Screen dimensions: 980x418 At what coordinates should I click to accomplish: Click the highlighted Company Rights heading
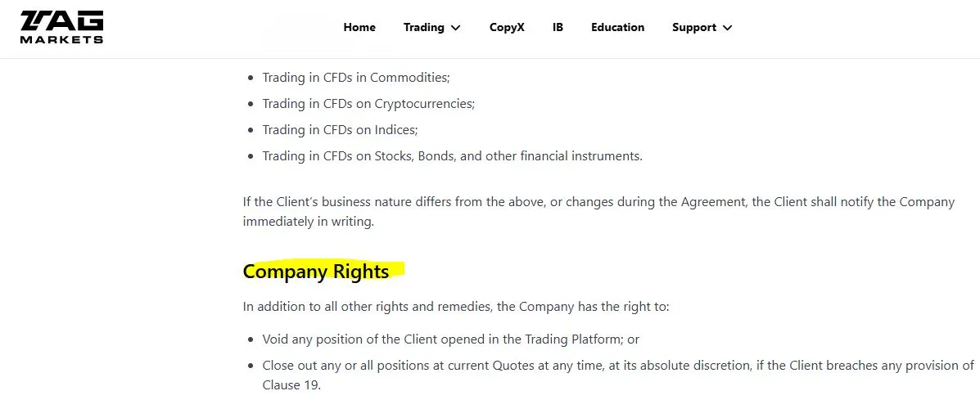316,272
